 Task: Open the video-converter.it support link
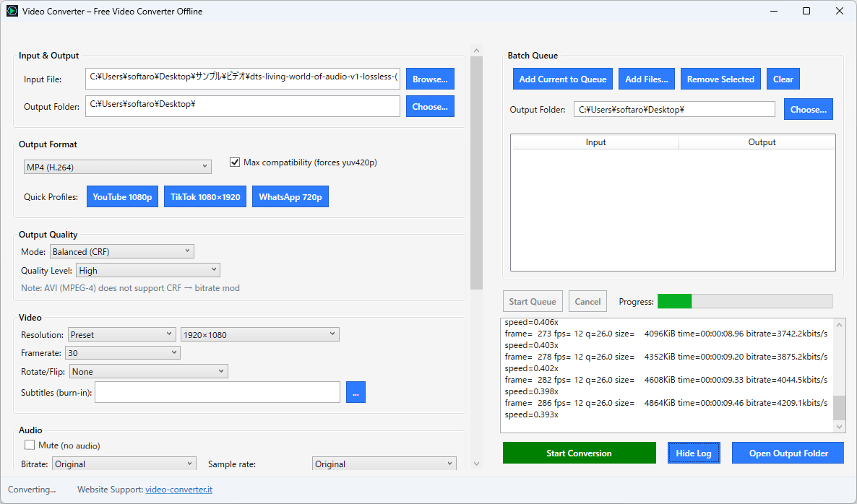[178, 490]
